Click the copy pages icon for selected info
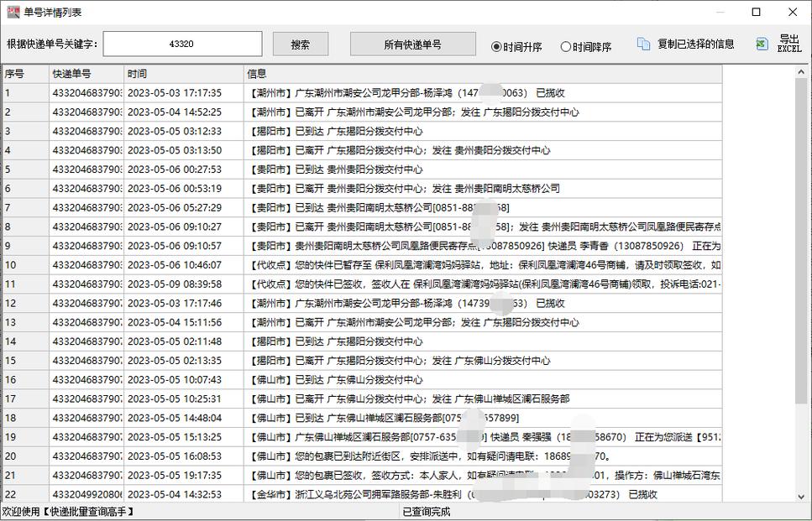This screenshot has width=812, height=521. [642, 42]
